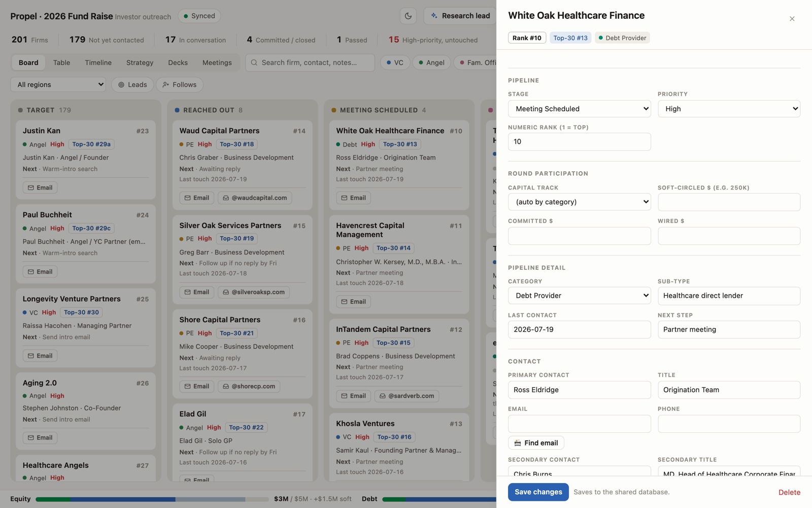
Task: Click the Sub-type field Healthcare direct lender
Action: pyautogui.click(x=729, y=296)
